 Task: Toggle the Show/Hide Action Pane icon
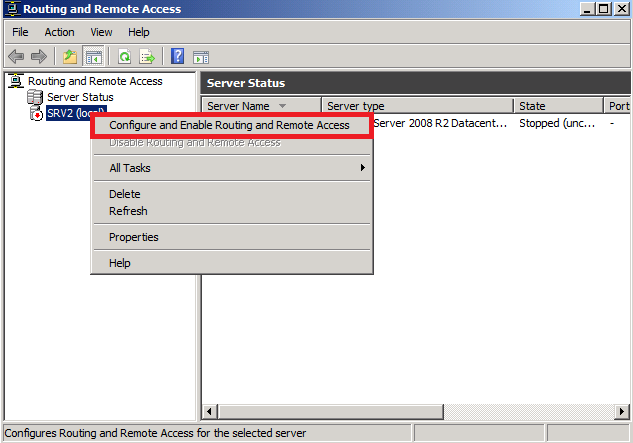200,57
